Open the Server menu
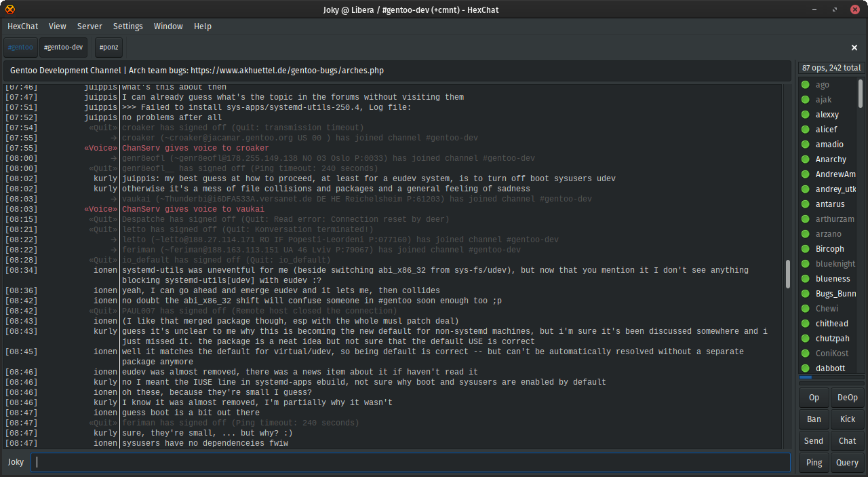Screen dimensions: 868x477 90,26
